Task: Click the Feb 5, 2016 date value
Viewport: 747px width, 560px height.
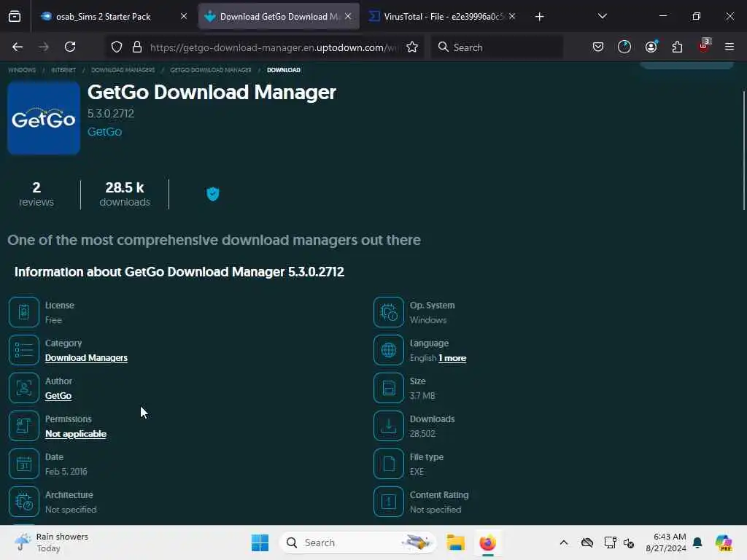Action: 66,472
